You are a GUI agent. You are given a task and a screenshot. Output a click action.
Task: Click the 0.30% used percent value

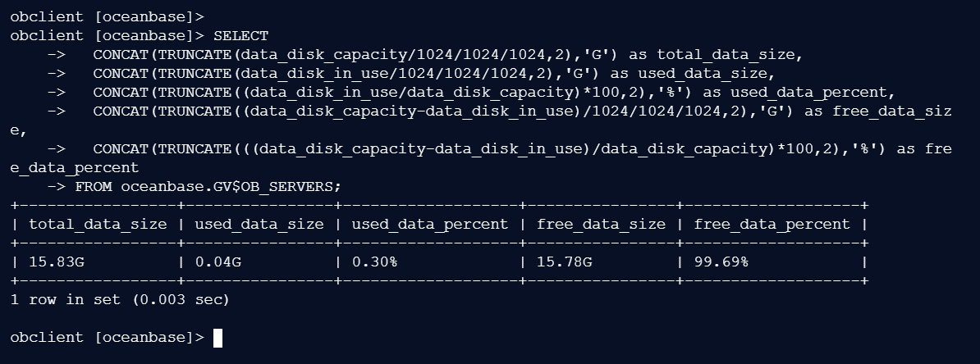(374, 262)
